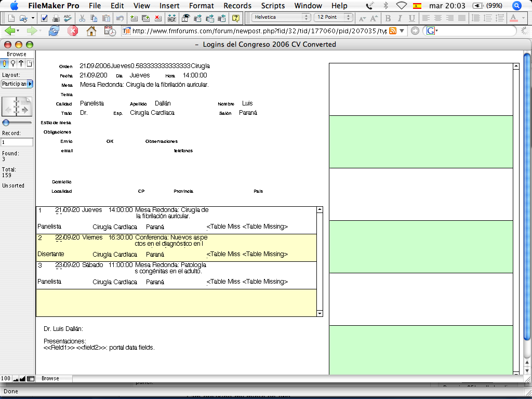Click the Preview mode page icon

click(30, 64)
